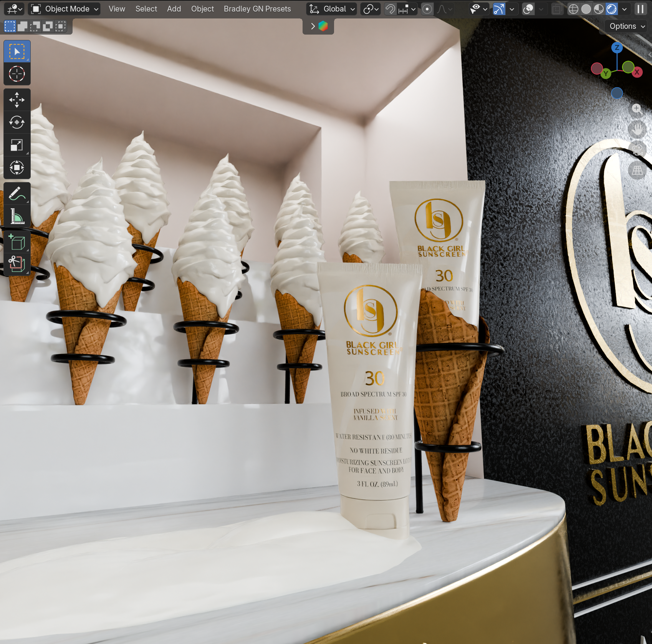The height and width of the screenshot is (644, 652).
Task: Activate the Annotate pencil tool
Action: (17, 193)
